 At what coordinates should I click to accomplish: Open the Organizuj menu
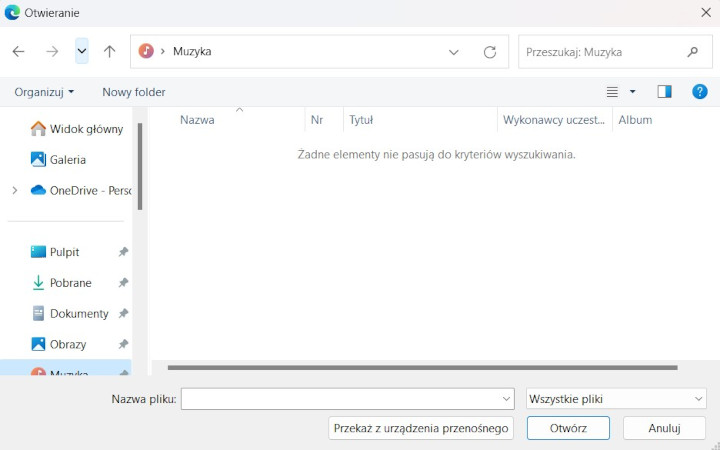click(44, 92)
